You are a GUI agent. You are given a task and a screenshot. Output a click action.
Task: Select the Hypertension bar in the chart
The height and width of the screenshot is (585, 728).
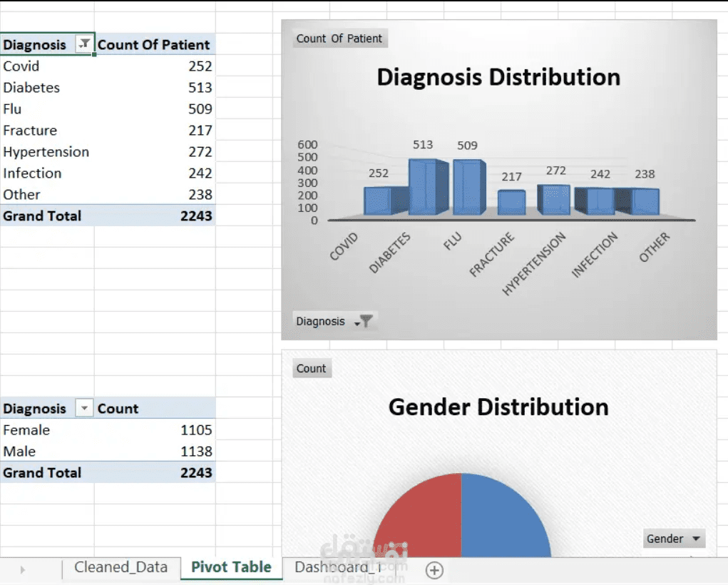554,200
